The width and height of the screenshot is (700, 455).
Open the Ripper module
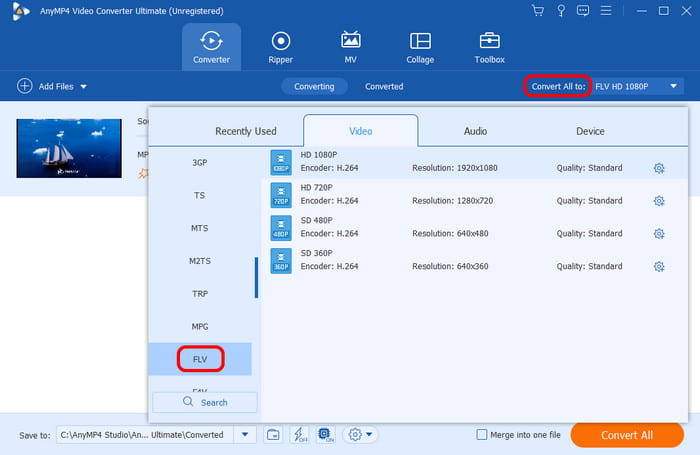(x=280, y=47)
